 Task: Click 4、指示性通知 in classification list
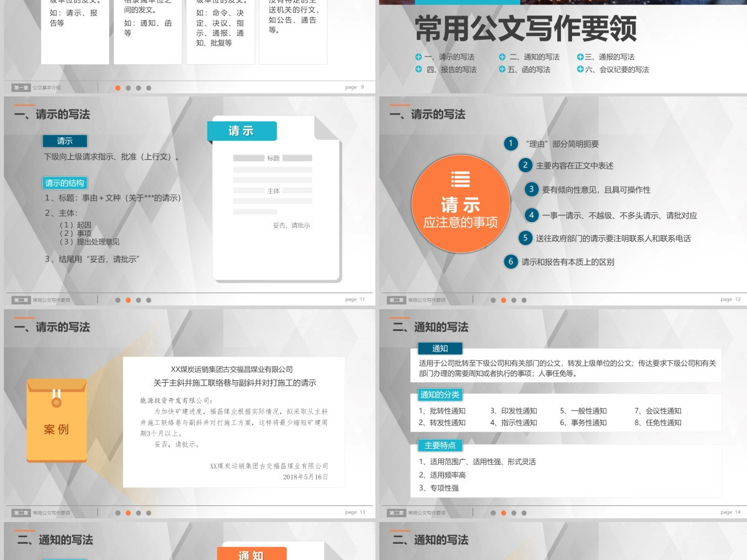(514, 422)
